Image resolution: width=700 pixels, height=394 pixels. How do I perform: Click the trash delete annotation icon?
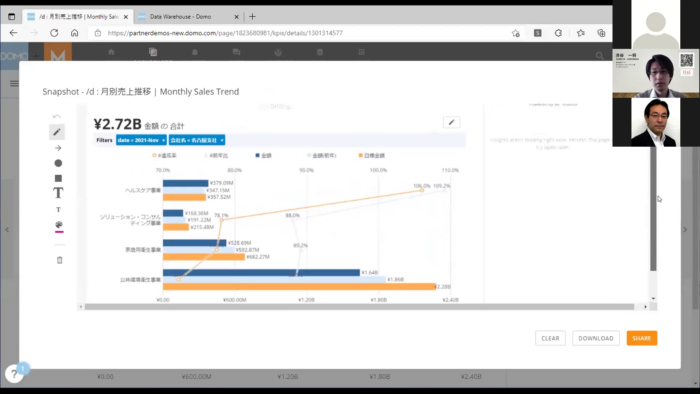click(59, 260)
